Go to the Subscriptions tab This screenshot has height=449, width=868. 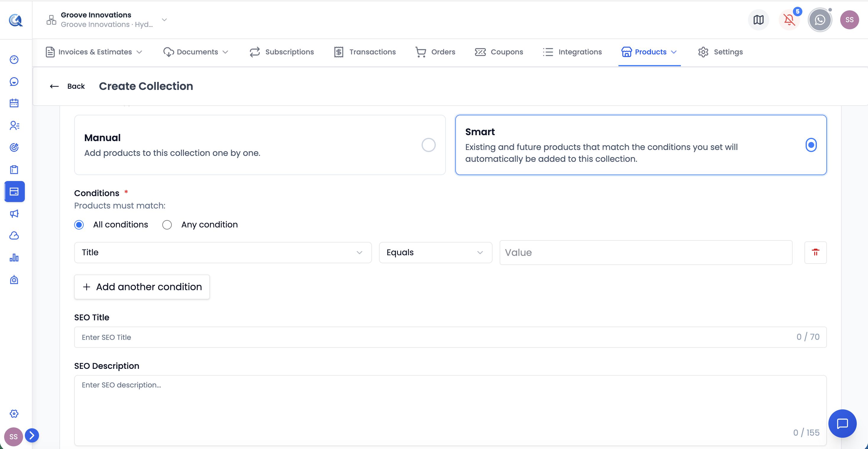click(282, 52)
